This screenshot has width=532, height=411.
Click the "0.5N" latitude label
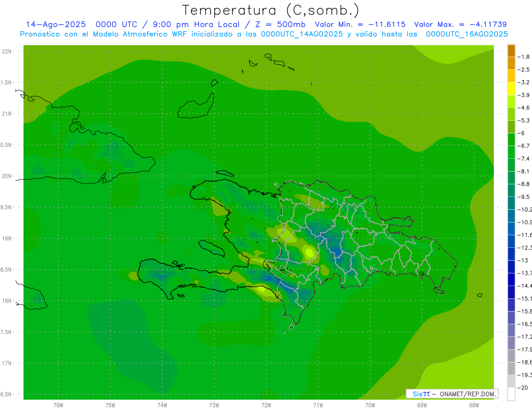pos(7,145)
